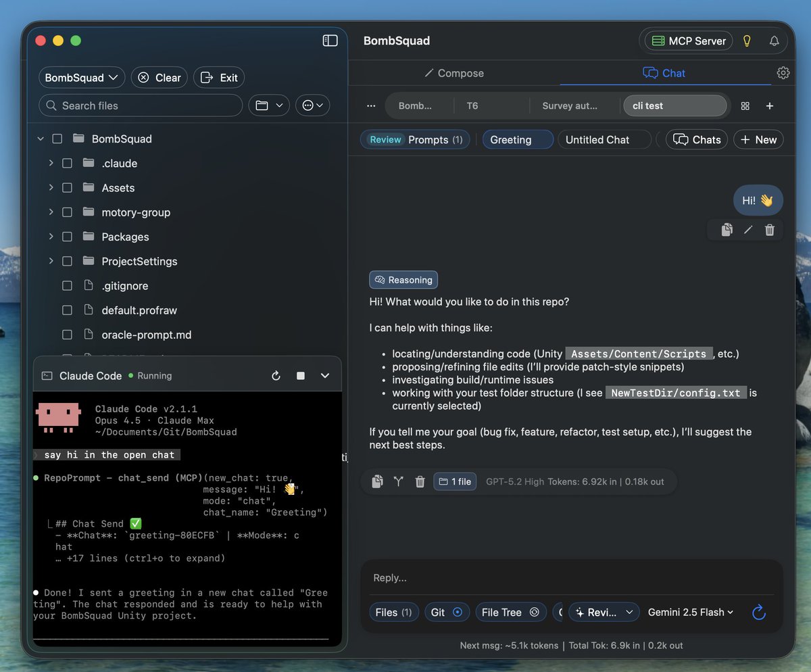Click the pencil edit icon on the Hi message
This screenshot has height=672, width=811.
747,230
